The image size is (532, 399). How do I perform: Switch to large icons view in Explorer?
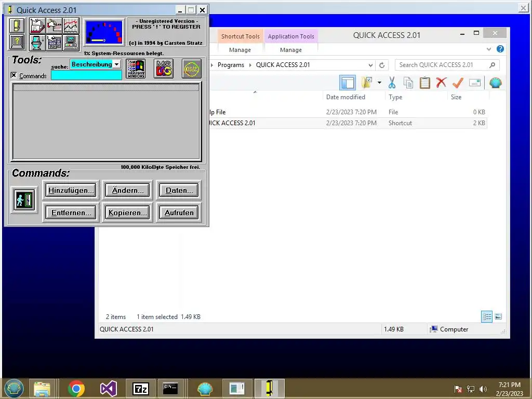click(498, 316)
